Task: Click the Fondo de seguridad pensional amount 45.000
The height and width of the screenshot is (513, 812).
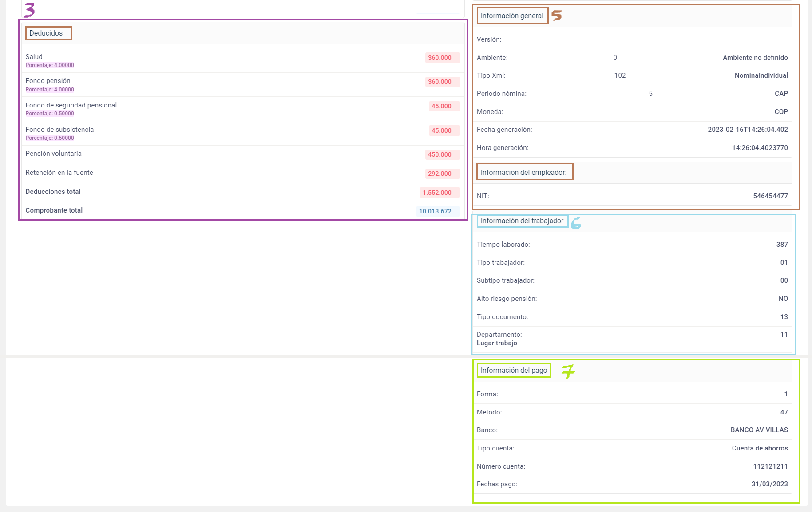Action: point(444,106)
